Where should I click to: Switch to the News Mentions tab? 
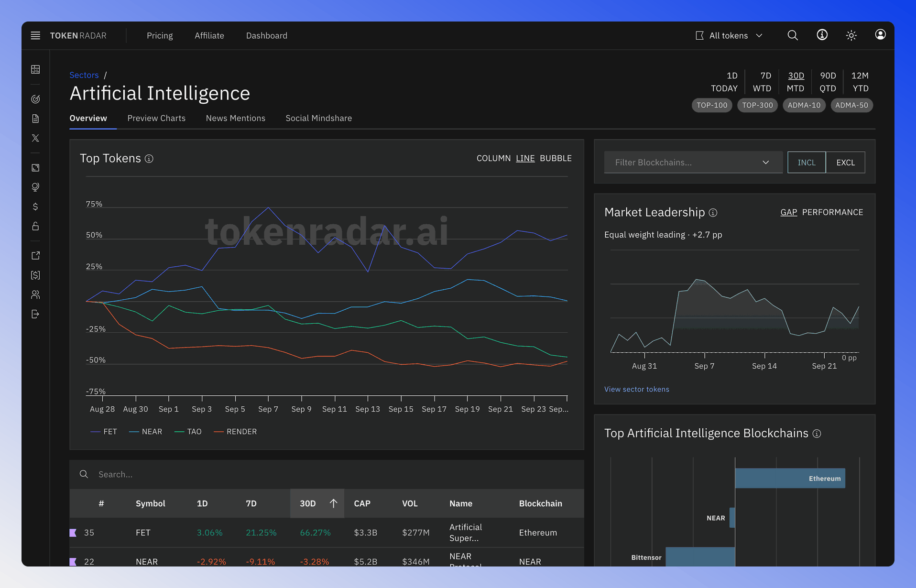click(x=235, y=118)
